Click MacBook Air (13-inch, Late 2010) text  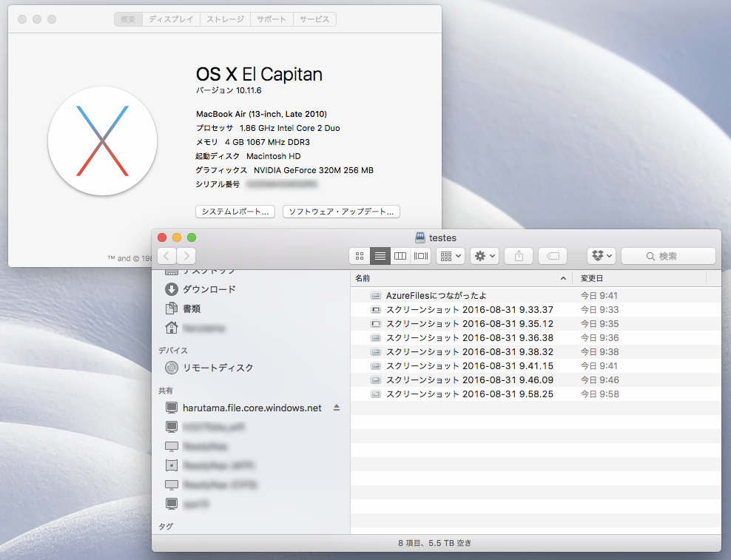click(261, 114)
